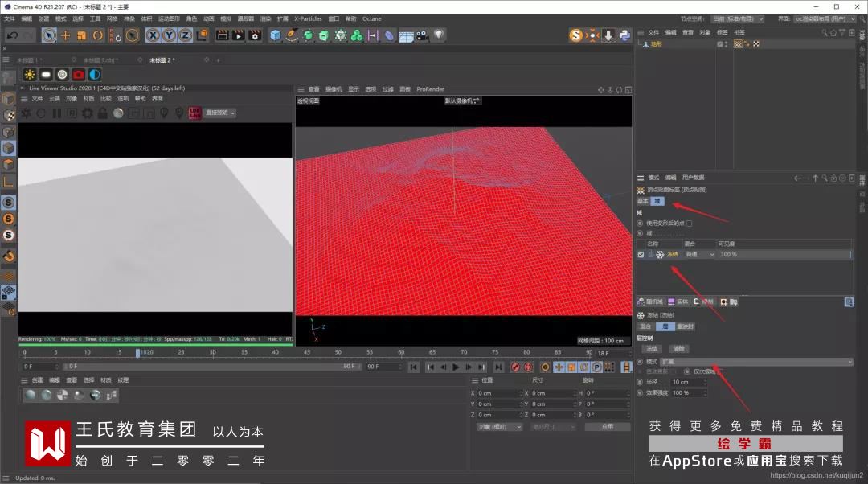Click the position X 0 cm field
This screenshot has width=868, height=484.
(498, 393)
